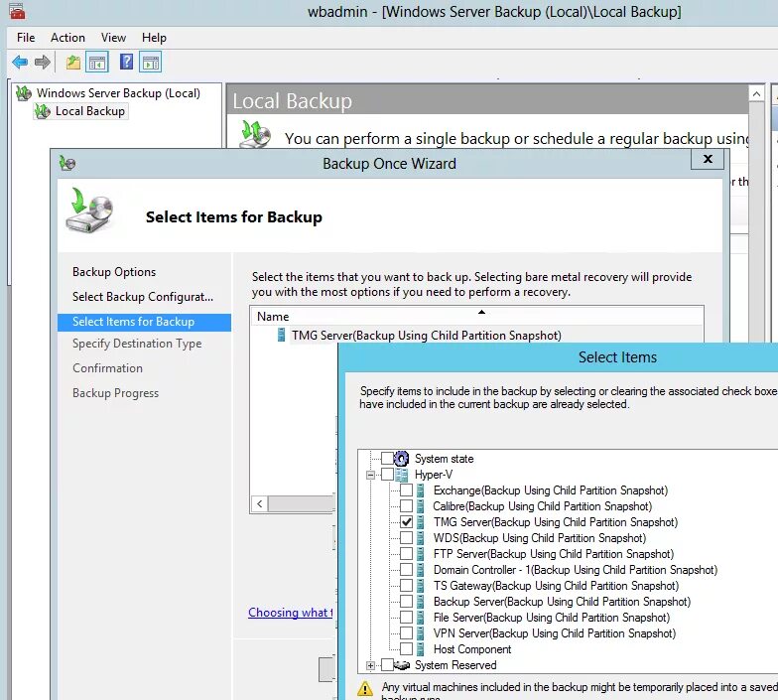
Task: Click the Local Backup pane disc icon
Action: tap(255, 134)
